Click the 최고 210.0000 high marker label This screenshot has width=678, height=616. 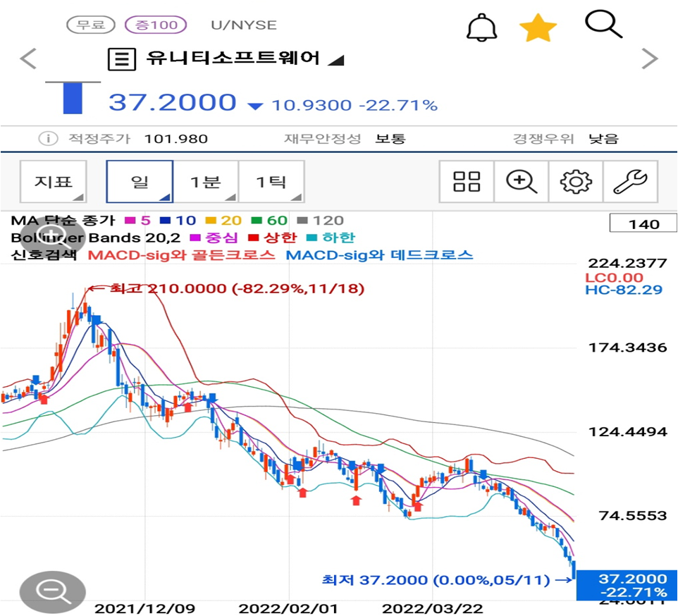[237, 288]
